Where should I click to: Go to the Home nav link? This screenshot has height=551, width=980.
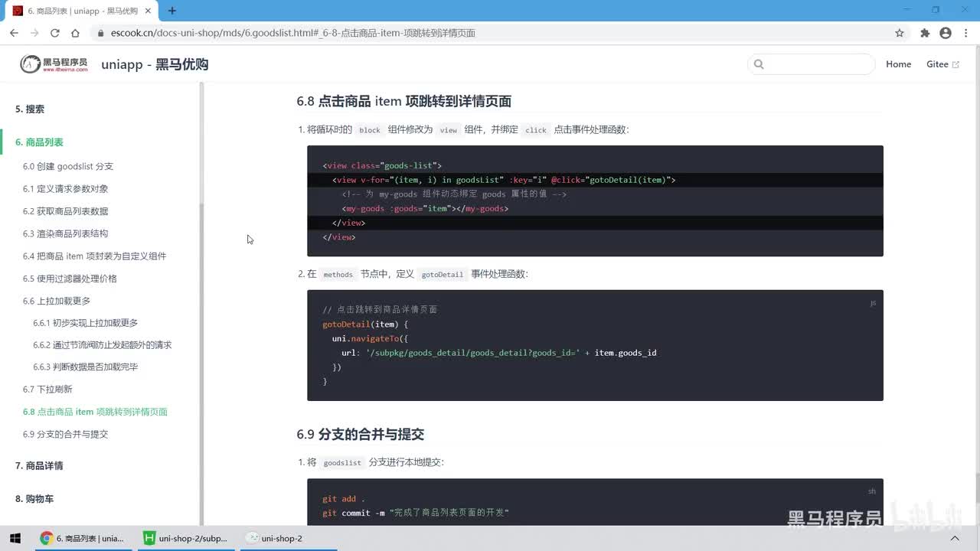898,64
